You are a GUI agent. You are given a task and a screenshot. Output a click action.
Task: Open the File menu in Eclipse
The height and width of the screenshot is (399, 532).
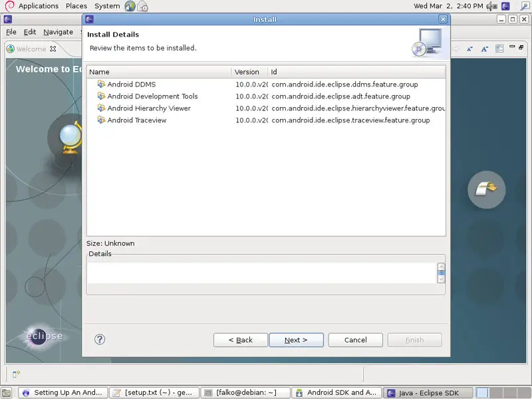11,32
